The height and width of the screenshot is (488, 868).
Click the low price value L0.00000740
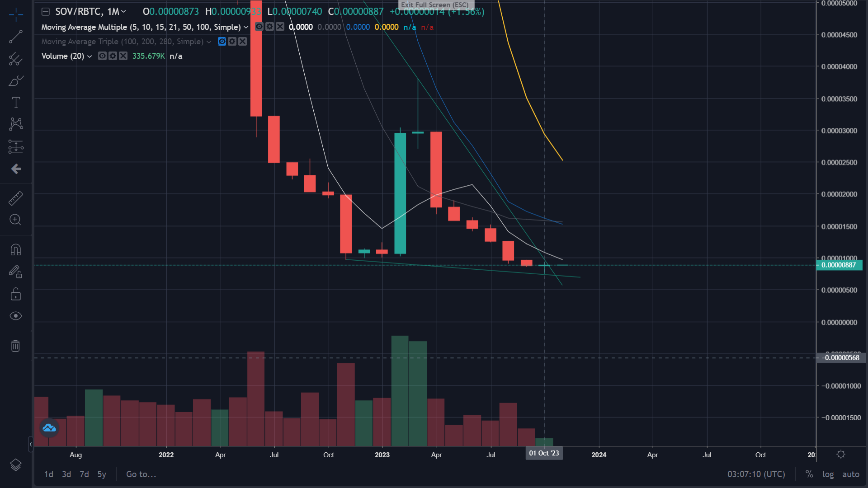(x=295, y=12)
